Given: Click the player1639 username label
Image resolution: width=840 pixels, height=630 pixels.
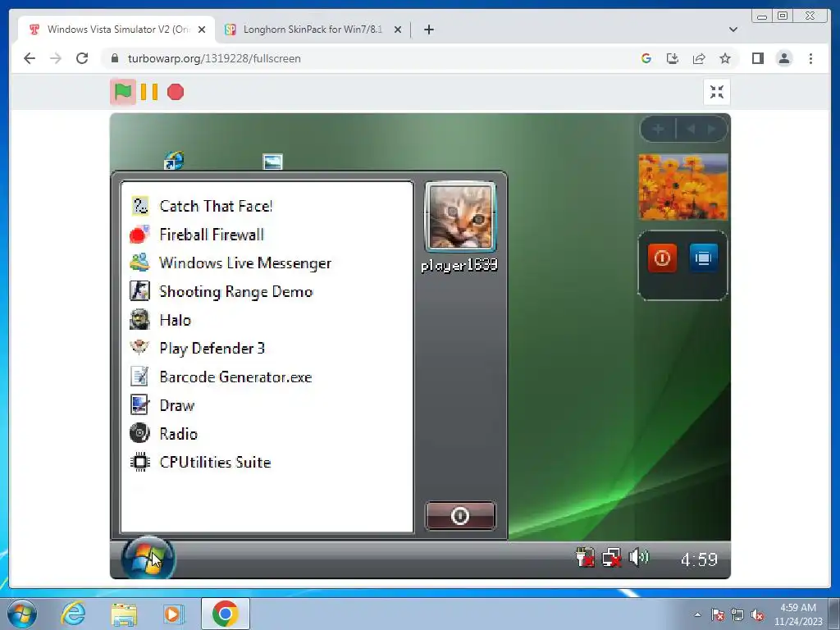Looking at the screenshot, I should point(459,265).
